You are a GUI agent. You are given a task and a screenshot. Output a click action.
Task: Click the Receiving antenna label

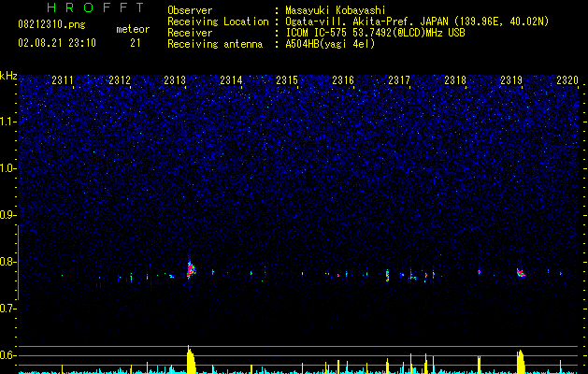click(x=215, y=44)
